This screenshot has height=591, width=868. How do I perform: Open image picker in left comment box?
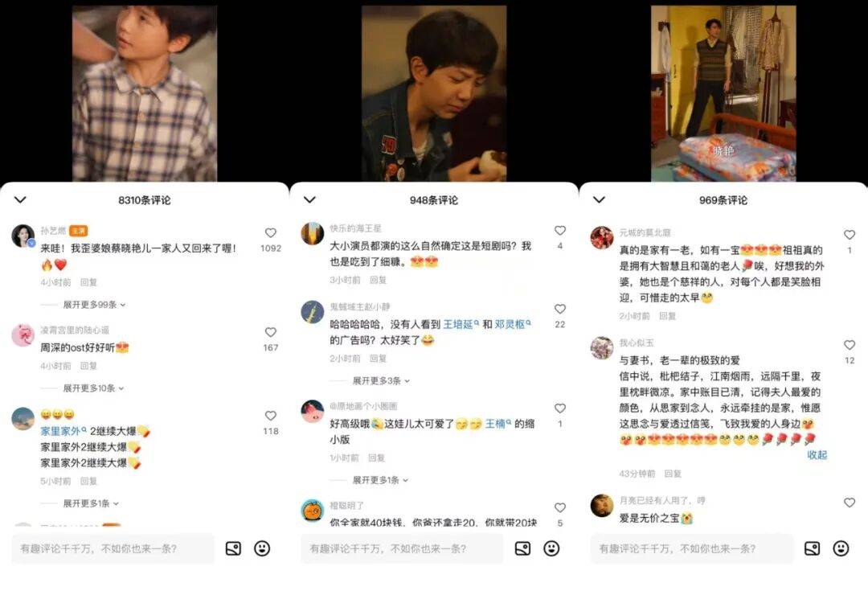click(x=234, y=549)
